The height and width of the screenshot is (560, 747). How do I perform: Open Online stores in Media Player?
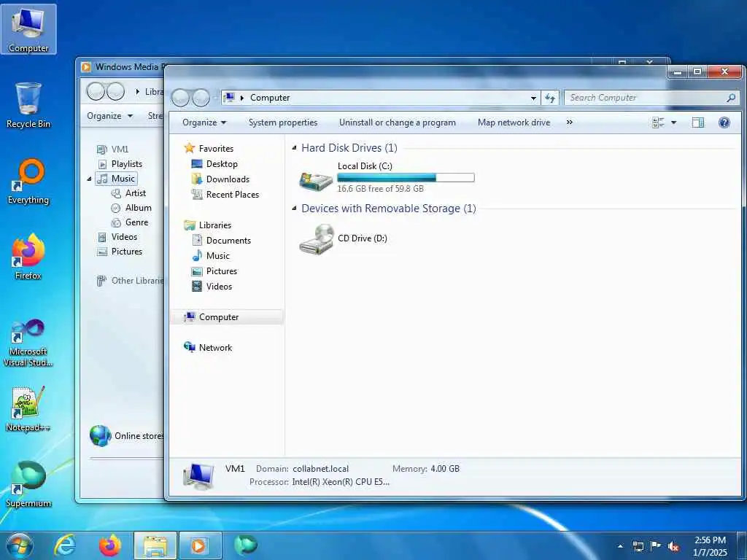126,436
